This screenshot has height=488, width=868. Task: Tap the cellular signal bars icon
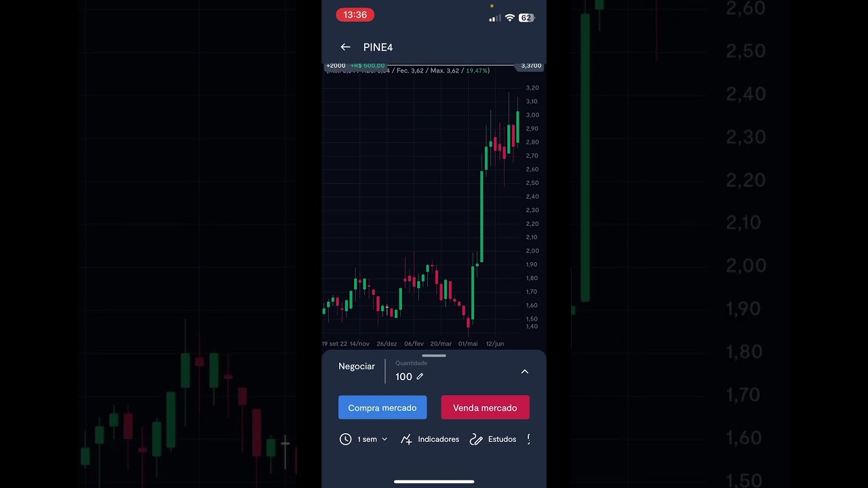(x=494, y=18)
